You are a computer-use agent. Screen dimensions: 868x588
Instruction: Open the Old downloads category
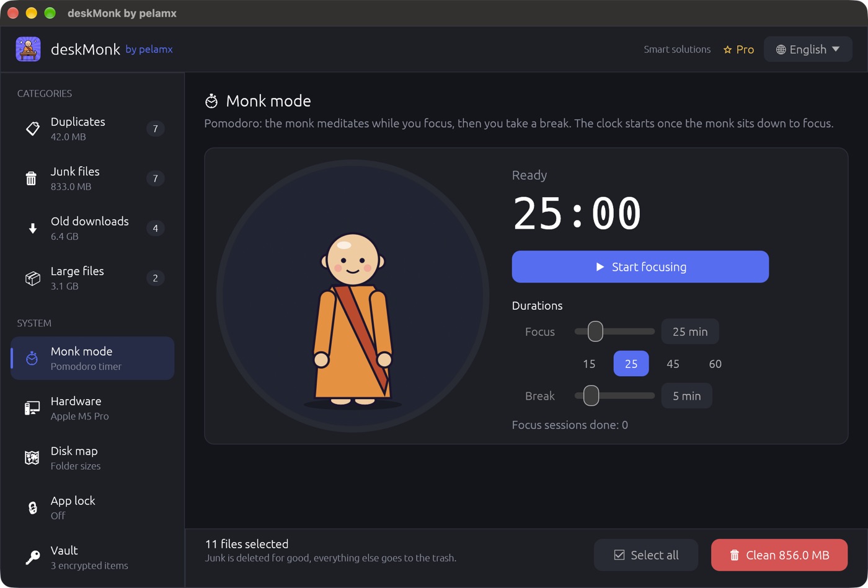pos(92,229)
